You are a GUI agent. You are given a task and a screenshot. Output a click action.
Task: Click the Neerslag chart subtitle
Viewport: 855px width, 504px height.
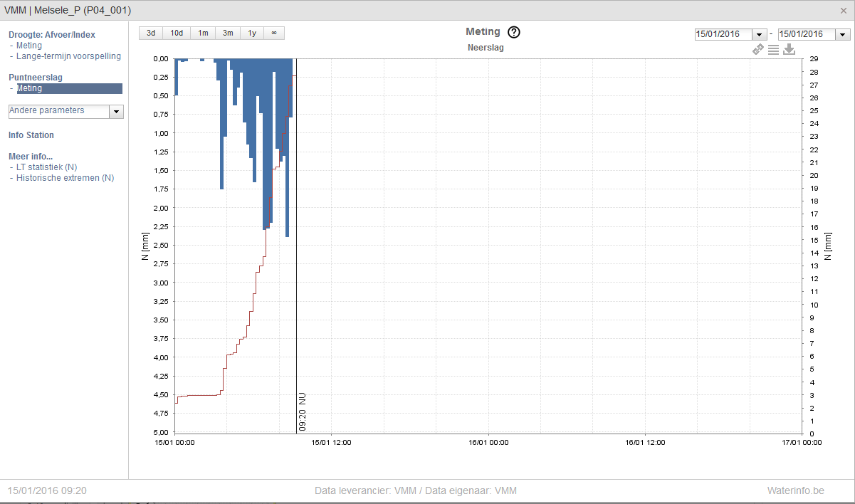click(486, 48)
